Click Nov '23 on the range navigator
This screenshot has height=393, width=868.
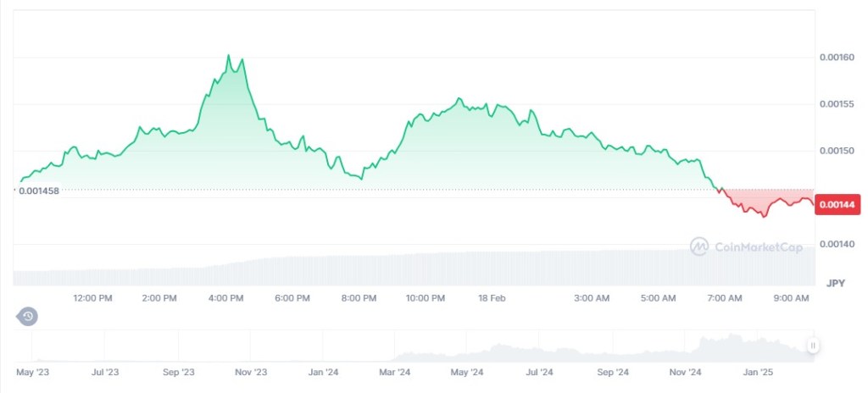point(250,372)
